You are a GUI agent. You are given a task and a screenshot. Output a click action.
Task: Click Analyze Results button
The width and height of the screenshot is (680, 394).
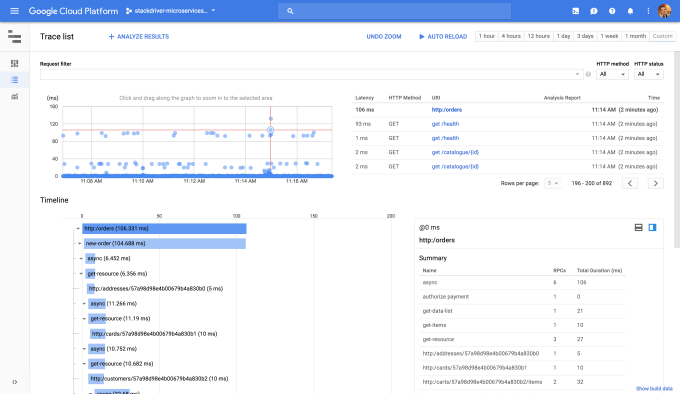[139, 37]
